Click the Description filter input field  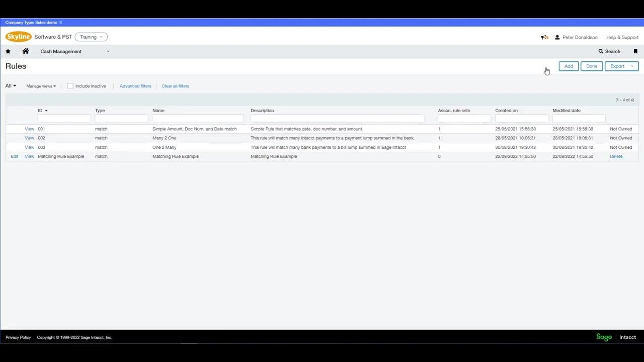(338, 119)
